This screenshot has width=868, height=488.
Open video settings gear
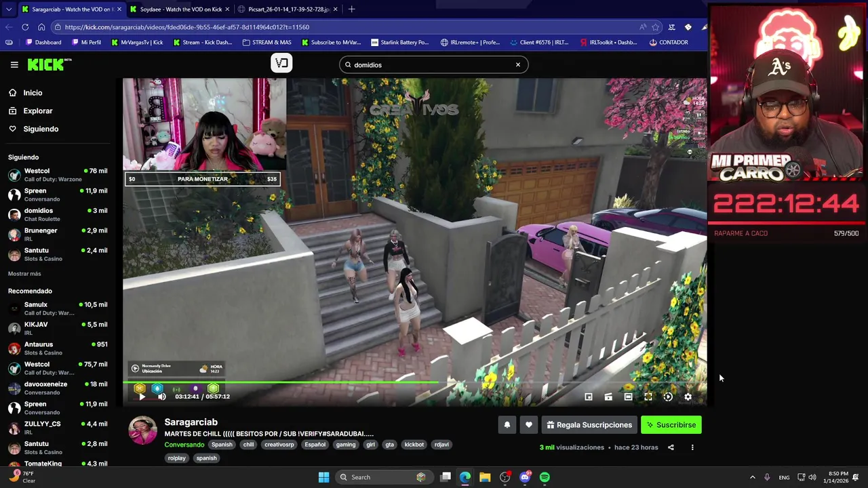point(688,397)
